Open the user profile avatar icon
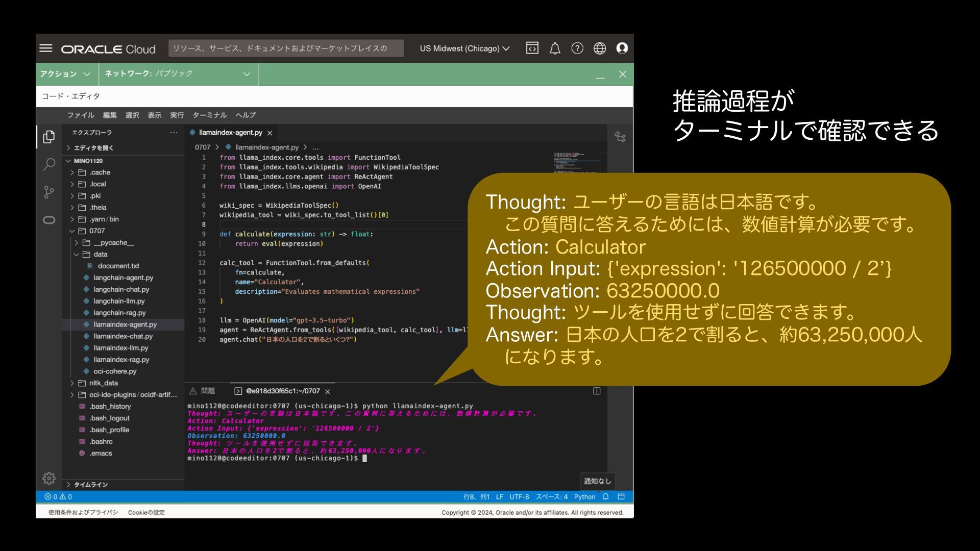 (622, 48)
